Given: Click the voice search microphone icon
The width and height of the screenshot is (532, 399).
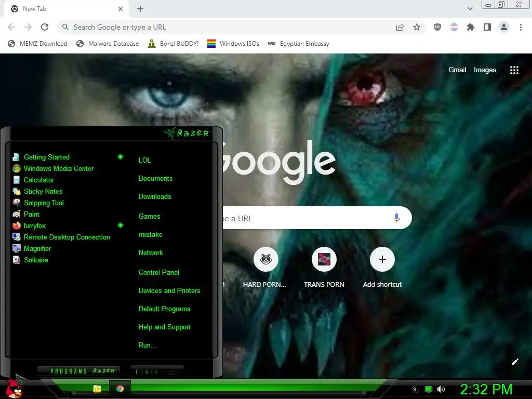Looking at the screenshot, I should click(x=396, y=218).
